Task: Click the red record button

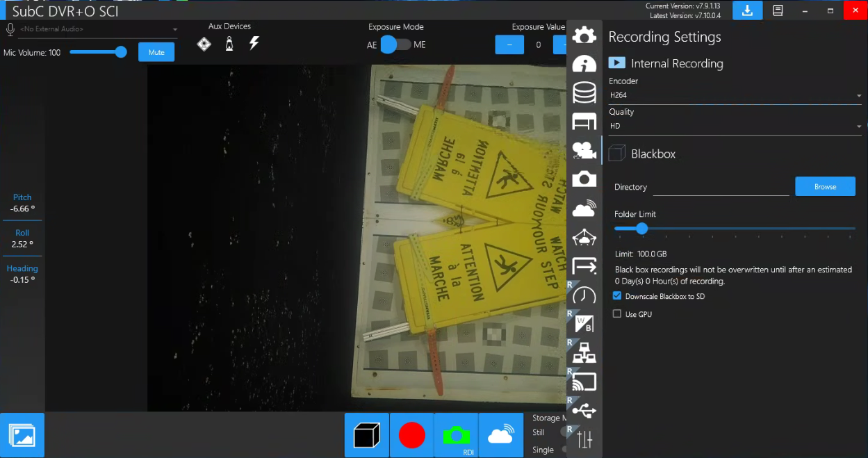Action: pyautogui.click(x=411, y=435)
